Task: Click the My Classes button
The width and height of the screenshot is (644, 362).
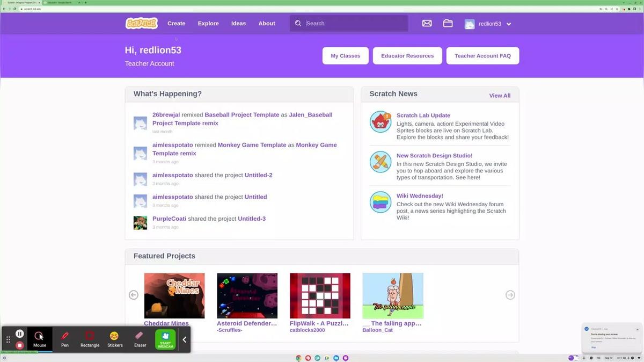Action: pos(345,56)
